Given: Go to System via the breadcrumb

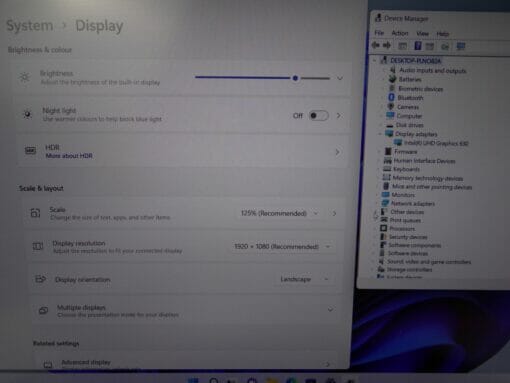Looking at the screenshot, I should tap(30, 26).
